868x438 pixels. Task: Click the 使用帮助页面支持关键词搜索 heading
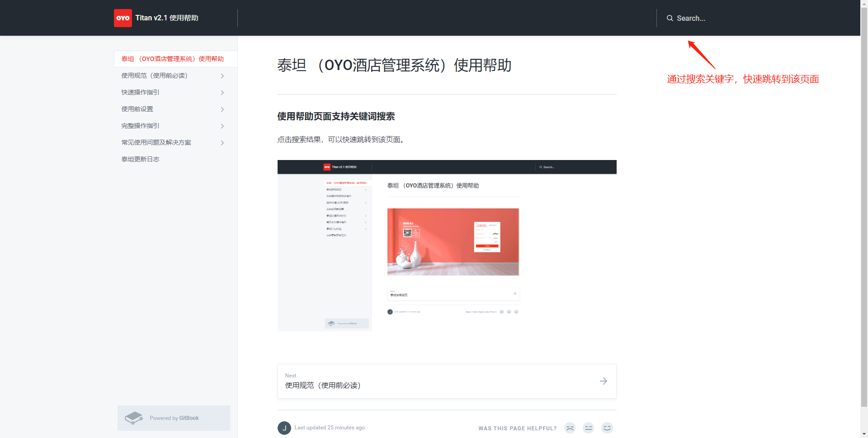coord(336,117)
